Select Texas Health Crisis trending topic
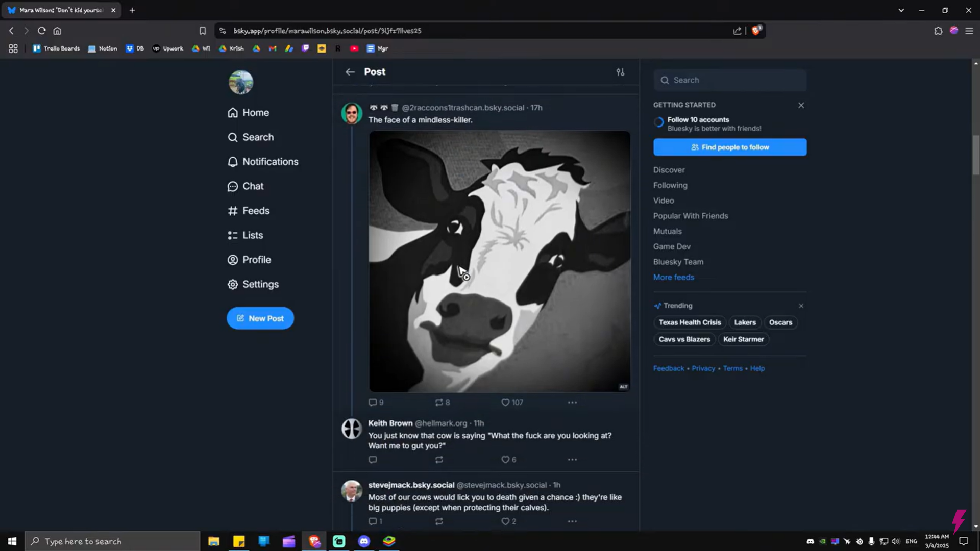This screenshot has height=551, width=980. click(x=690, y=322)
